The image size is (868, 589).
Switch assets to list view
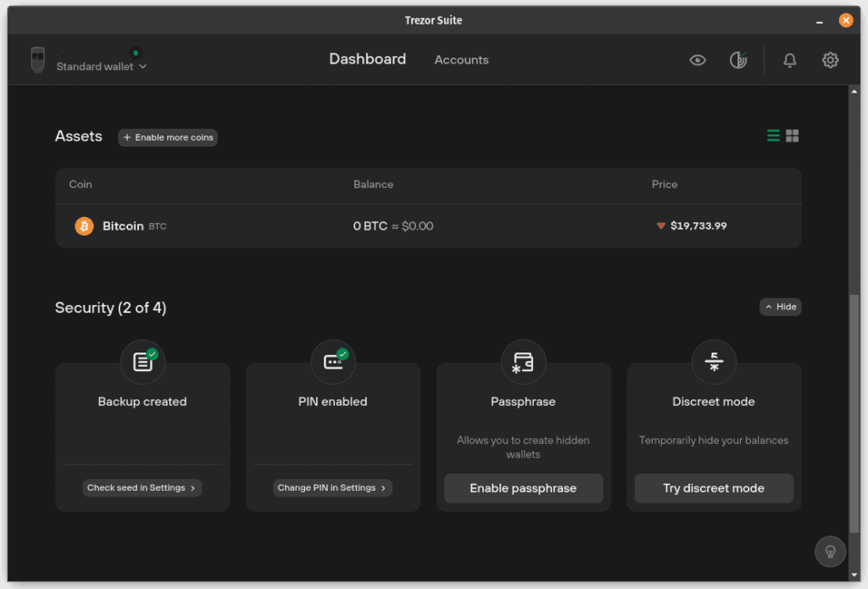773,136
